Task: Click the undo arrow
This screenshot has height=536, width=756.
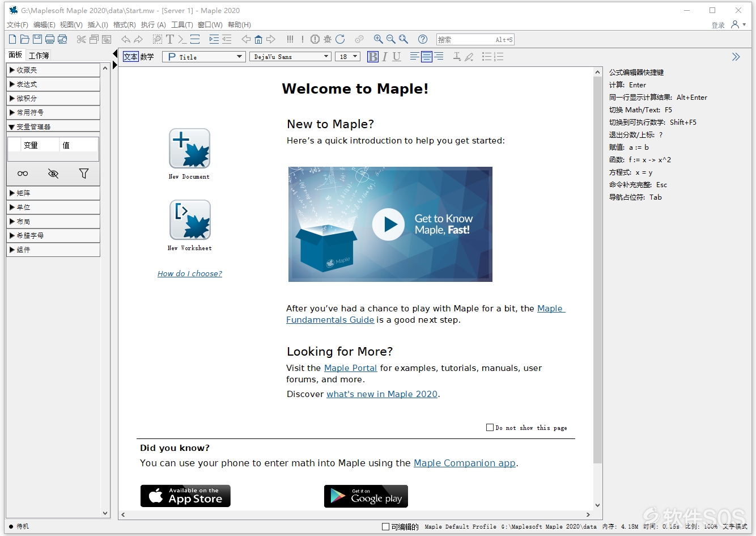Action: pos(126,39)
